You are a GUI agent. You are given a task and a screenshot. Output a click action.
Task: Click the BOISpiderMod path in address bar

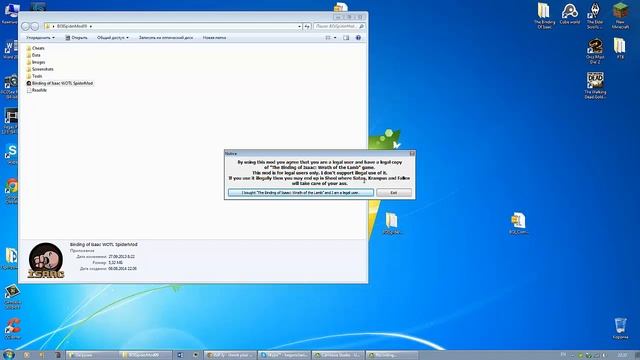click(71, 26)
